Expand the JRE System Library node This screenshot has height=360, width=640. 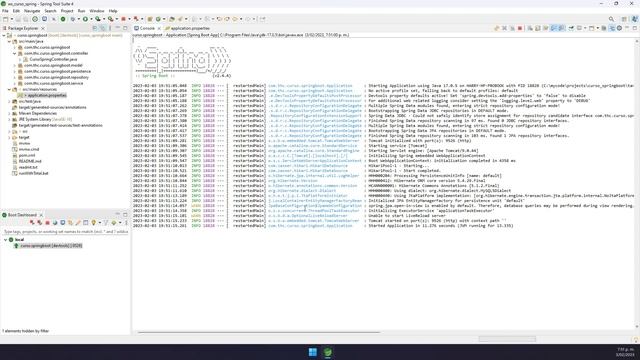[9, 119]
